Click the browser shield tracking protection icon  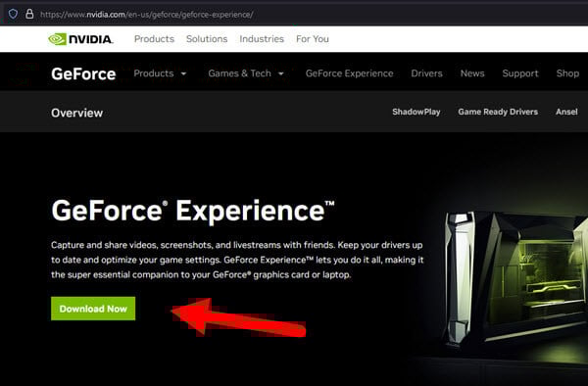click(x=13, y=15)
